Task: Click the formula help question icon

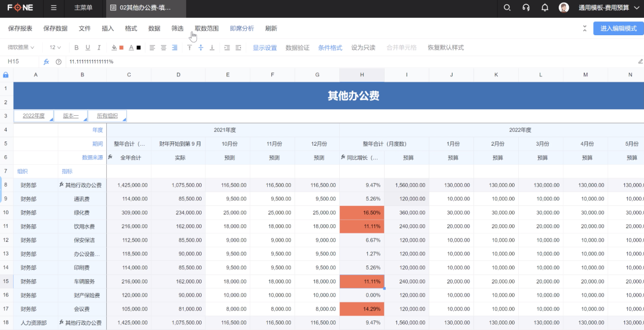Action: pos(58,61)
